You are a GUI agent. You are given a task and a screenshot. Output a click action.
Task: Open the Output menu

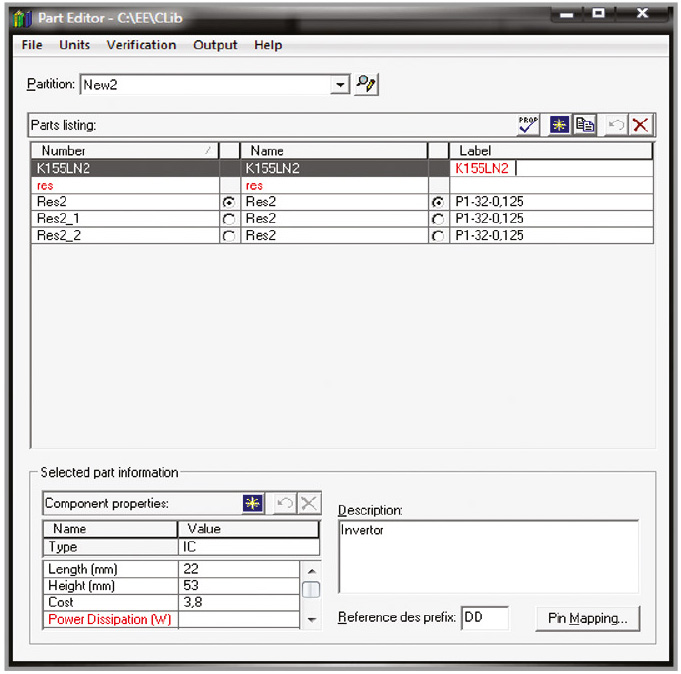pos(215,45)
